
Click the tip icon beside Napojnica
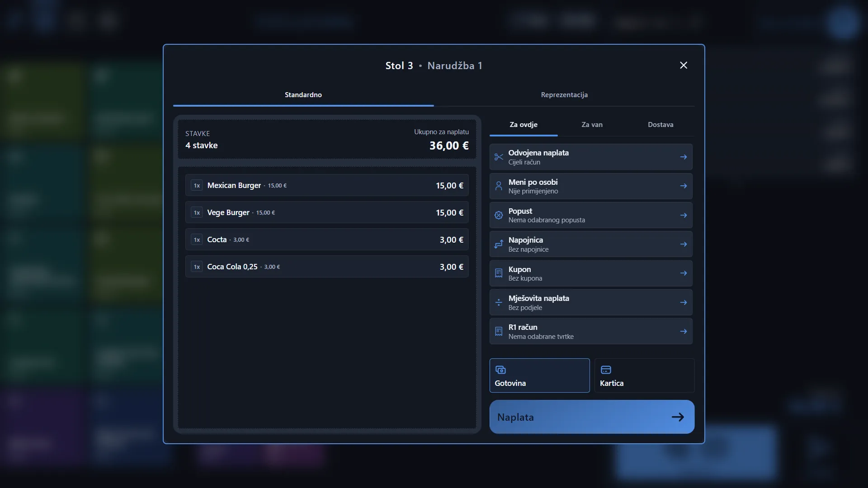tap(499, 244)
